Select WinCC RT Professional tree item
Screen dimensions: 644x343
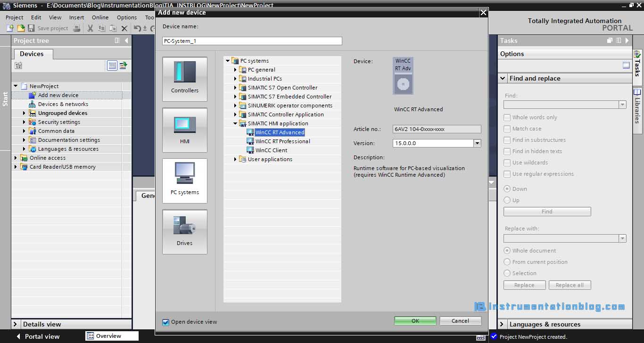[x=283, y=141]
